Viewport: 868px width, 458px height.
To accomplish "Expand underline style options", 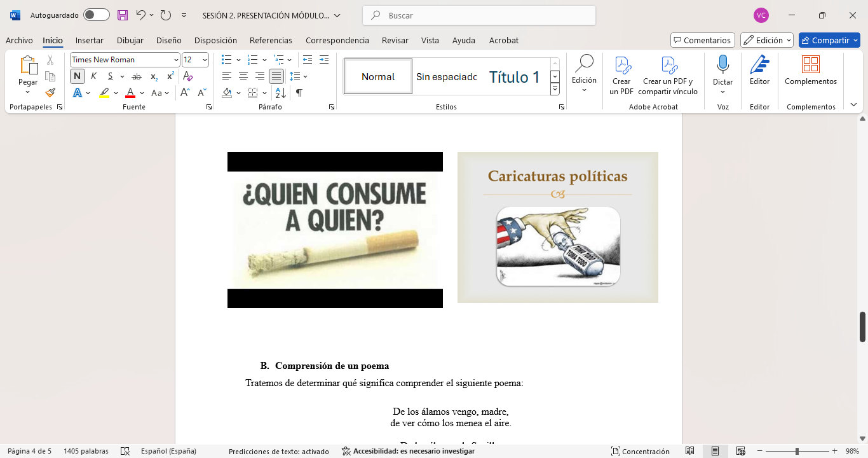I will point(122,76).
